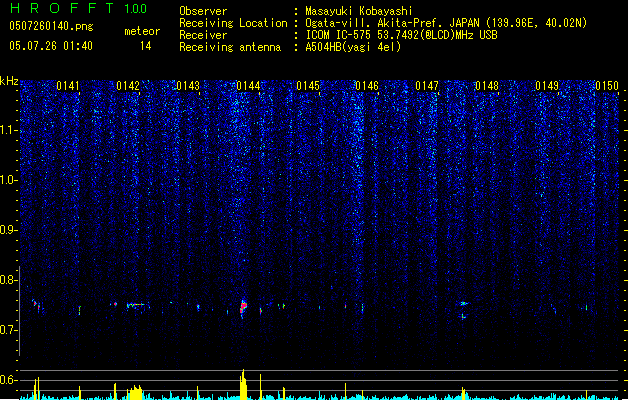This screenshot has width=629, height=400.
Task: Click the double meteor echo before 0148
Action: 464,310
